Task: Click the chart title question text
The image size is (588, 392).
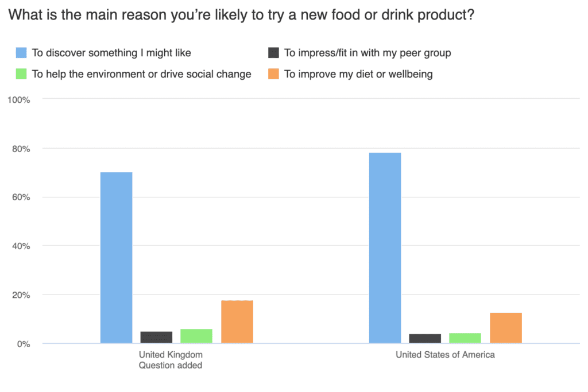Action: coord(241,15)
